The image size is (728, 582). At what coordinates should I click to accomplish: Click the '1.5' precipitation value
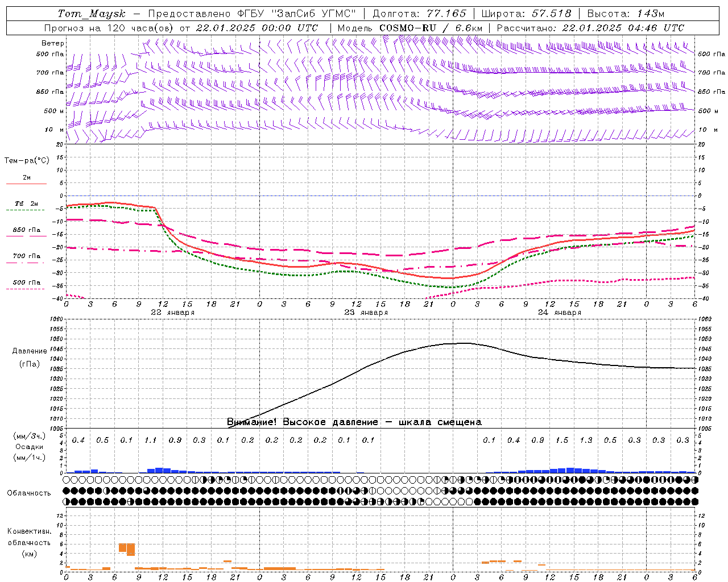coord(562,440)
